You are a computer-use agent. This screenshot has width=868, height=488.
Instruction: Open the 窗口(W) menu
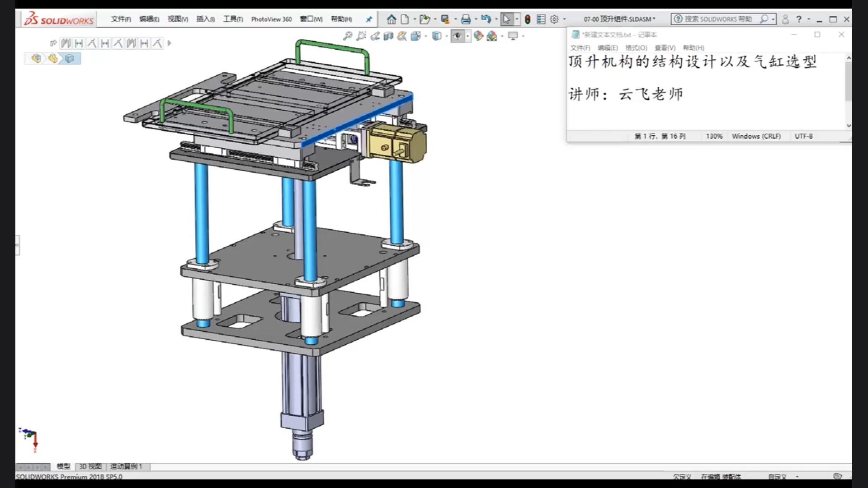coord(311,19)
